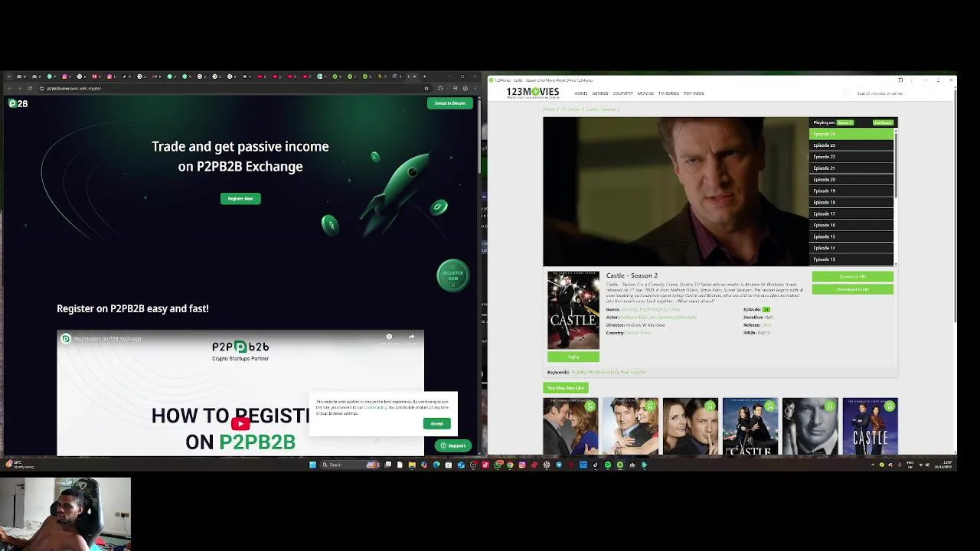Click TV-Series breadcrumb link
This screenshot has height=551, width=980.
[571, 109]
